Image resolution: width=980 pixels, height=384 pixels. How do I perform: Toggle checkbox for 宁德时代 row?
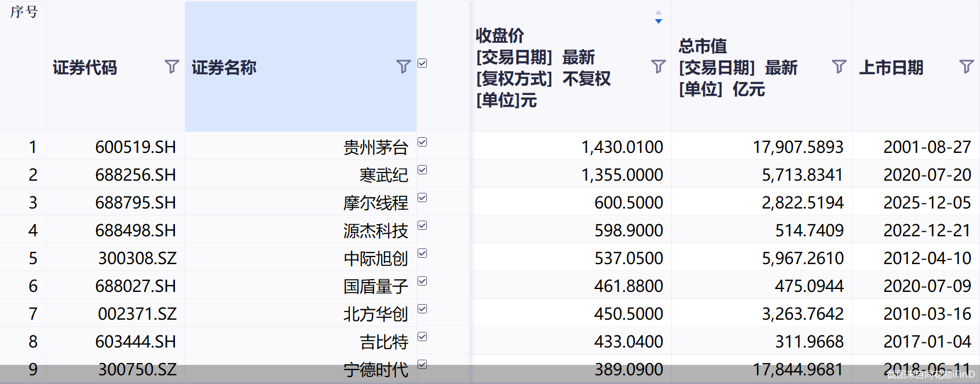[422, 364]
